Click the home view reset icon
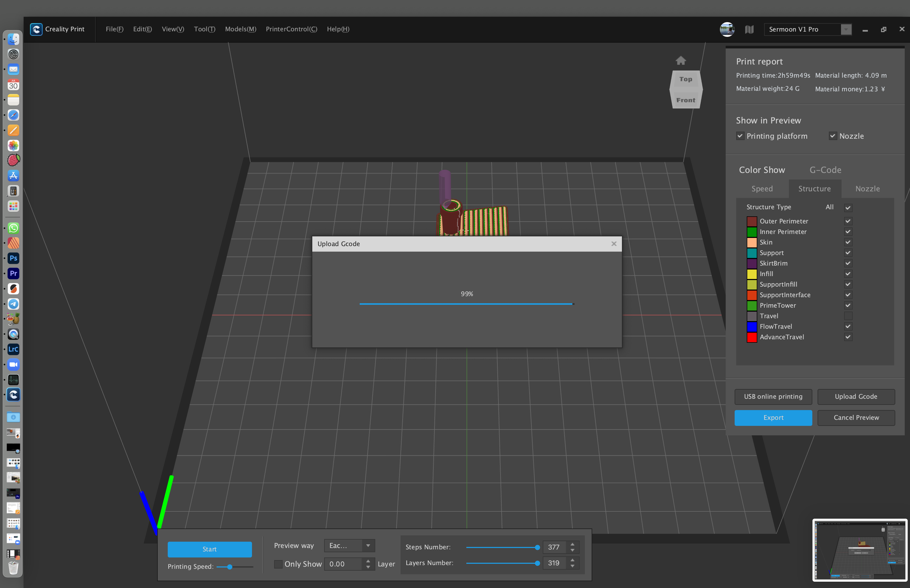910x588 pixels. click(680, 61)
